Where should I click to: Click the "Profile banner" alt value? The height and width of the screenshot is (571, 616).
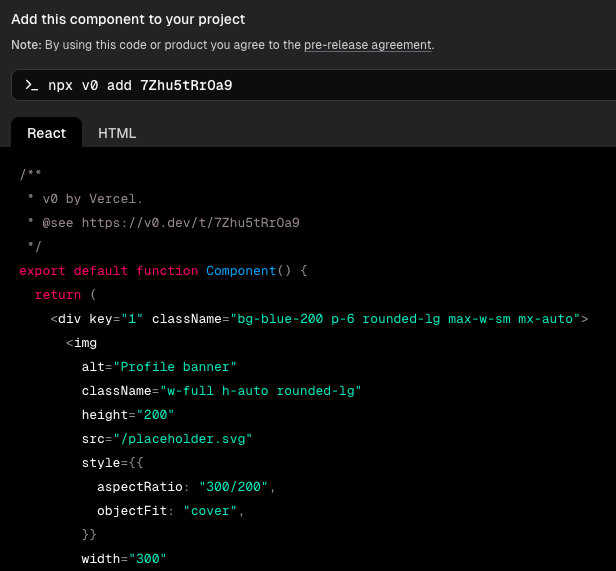tap(175, 367)
